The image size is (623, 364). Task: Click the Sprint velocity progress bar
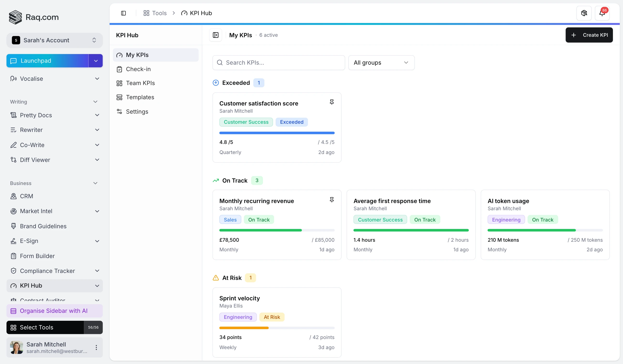277,328
